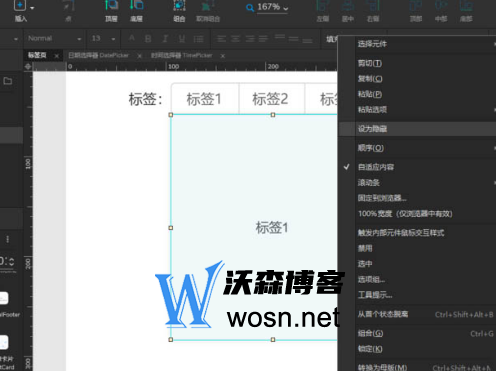The image size is (496, 371).
Task: Switch to the 标签页 page tab
Action: click(x=37, y=55)
